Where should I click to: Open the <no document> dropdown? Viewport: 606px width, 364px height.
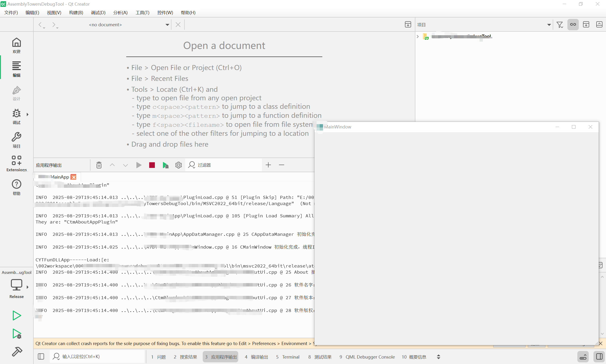click(167, 25)
